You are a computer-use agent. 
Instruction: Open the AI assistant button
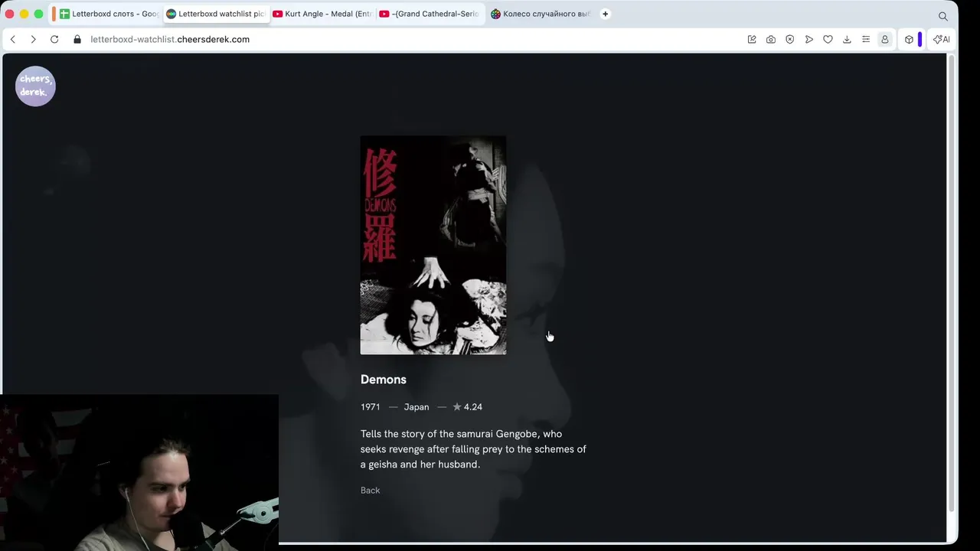point(942,39)
